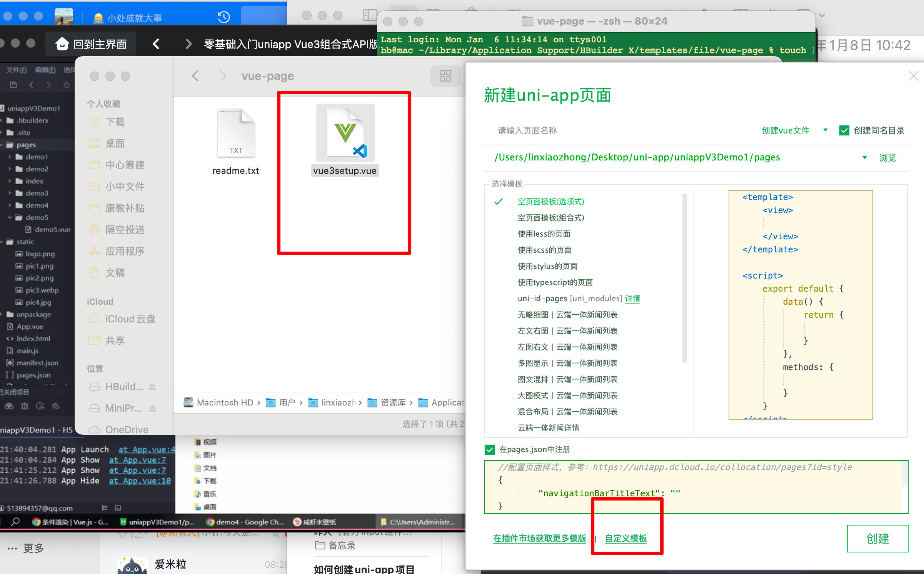The image size is (924, 574).
Task: Open pages.json in HBuilder tree
Action: (x=29, y=375)
